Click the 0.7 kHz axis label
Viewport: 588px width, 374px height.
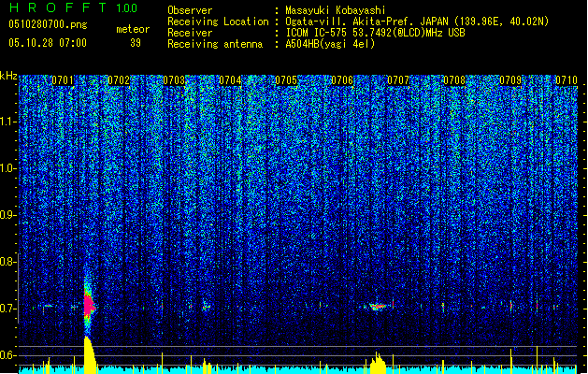8,309
